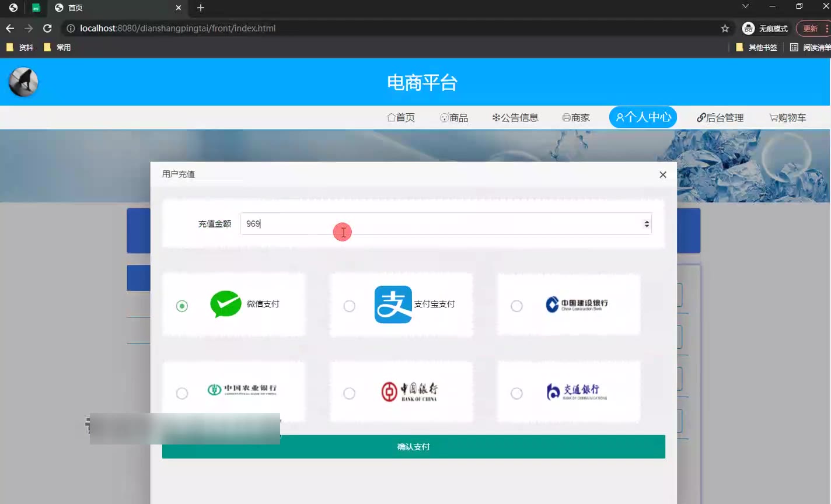This screenshot has width=831, height=504.
Task: Pick the Bank of Communications radio button
Action: 516,393
